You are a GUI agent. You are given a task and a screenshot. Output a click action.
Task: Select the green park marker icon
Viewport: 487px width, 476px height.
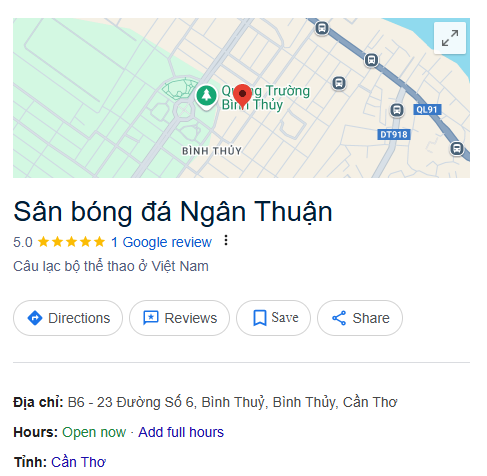[206, 97]
